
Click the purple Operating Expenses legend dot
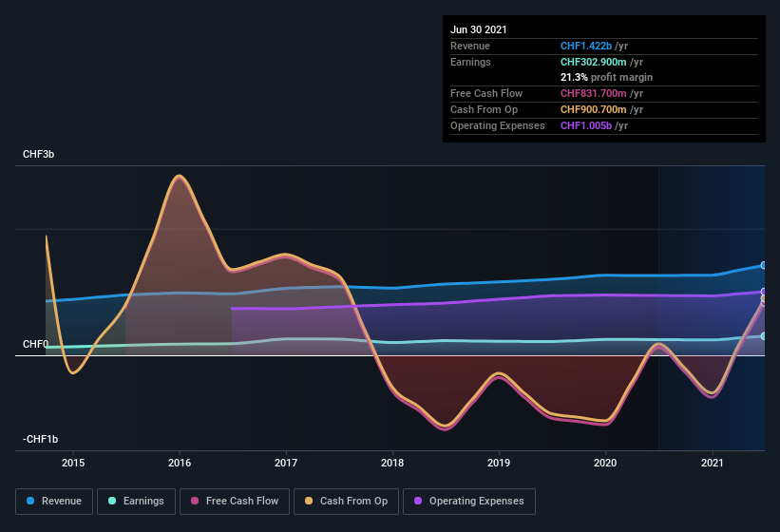pyautogui.click(x=417, y=501)
